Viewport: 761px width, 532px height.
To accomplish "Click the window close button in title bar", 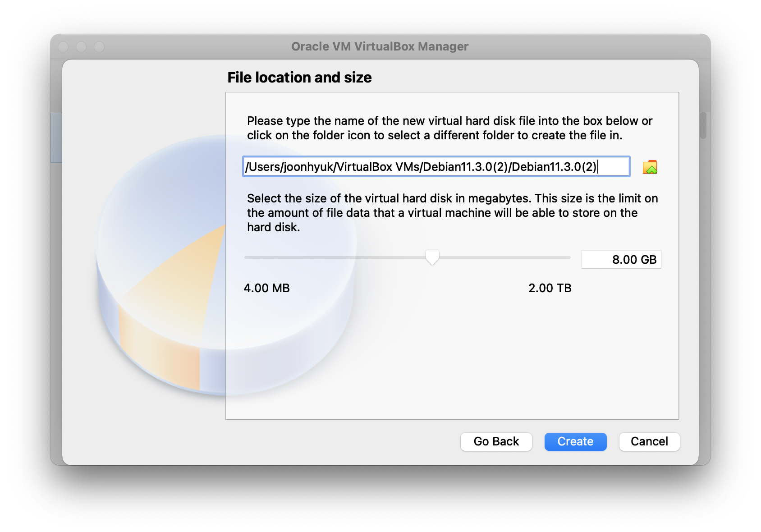I will 64,47.
